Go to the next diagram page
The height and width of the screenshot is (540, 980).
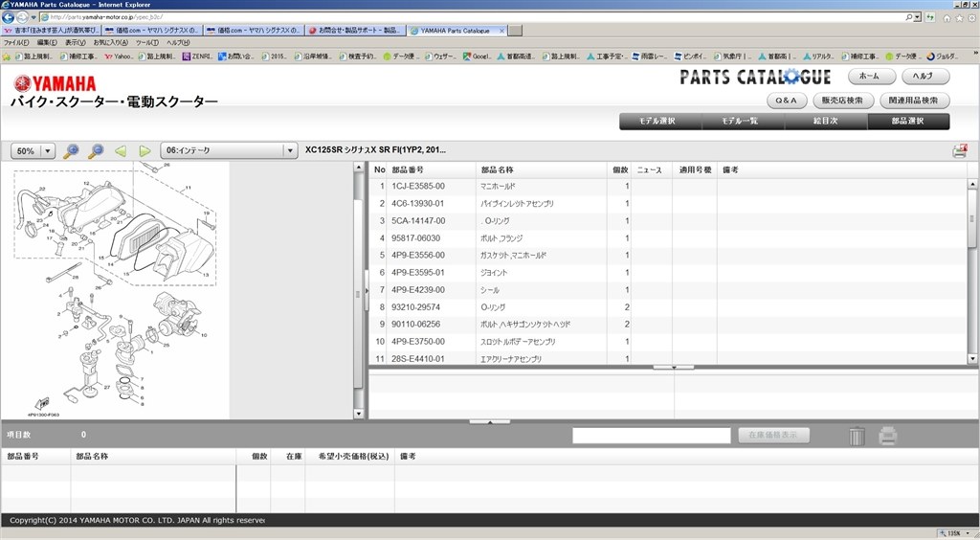pyautogui.click(x=145, y=150)
